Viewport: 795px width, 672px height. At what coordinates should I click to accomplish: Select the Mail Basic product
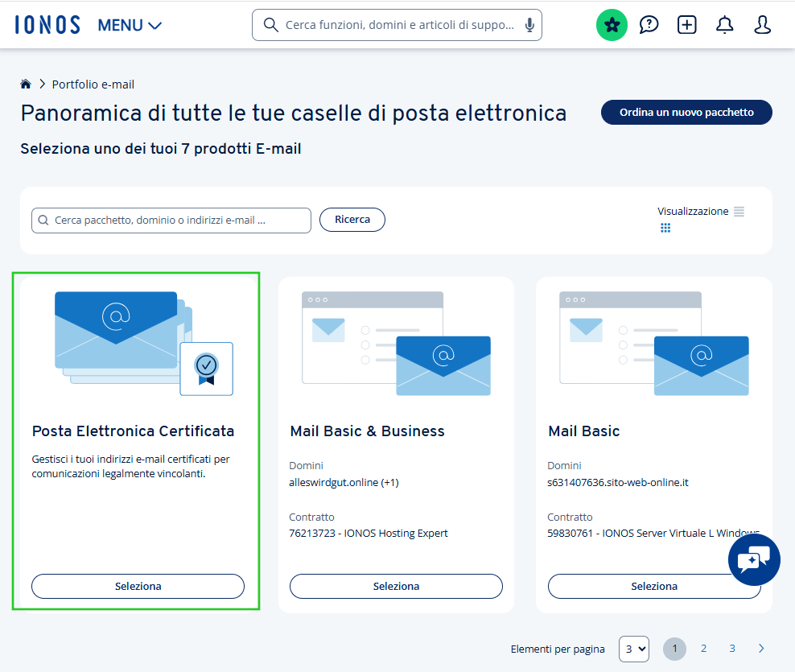coord(654,586)
